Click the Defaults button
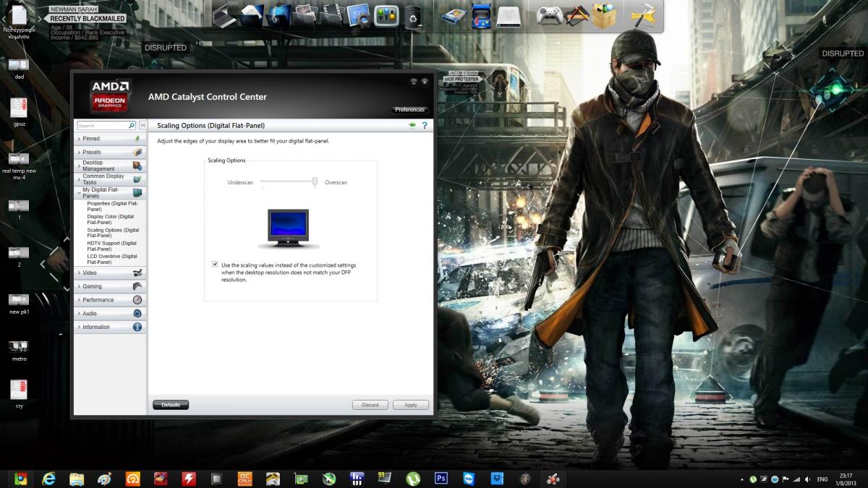 click(171, 405)
